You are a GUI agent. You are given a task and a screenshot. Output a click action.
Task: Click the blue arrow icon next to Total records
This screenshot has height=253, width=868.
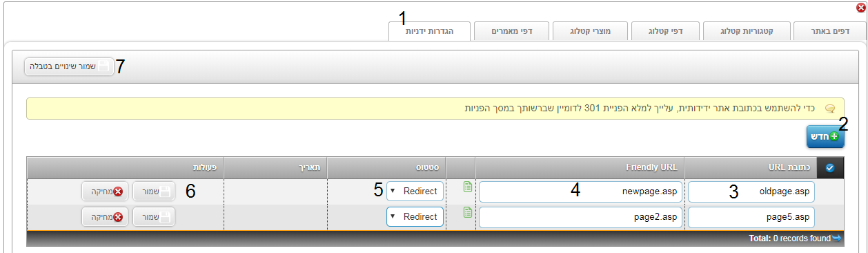point(836,238)
